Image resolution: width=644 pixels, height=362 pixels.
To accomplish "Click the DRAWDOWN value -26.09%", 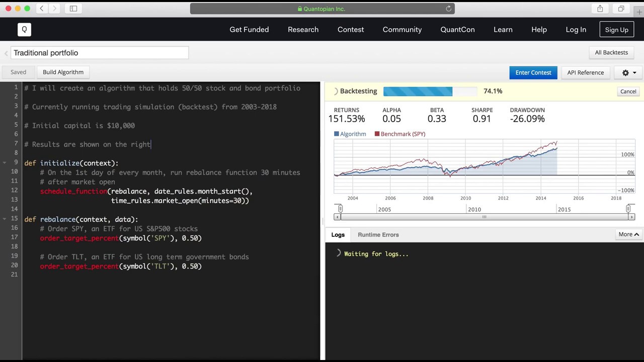I will click(x=527, y=119).
